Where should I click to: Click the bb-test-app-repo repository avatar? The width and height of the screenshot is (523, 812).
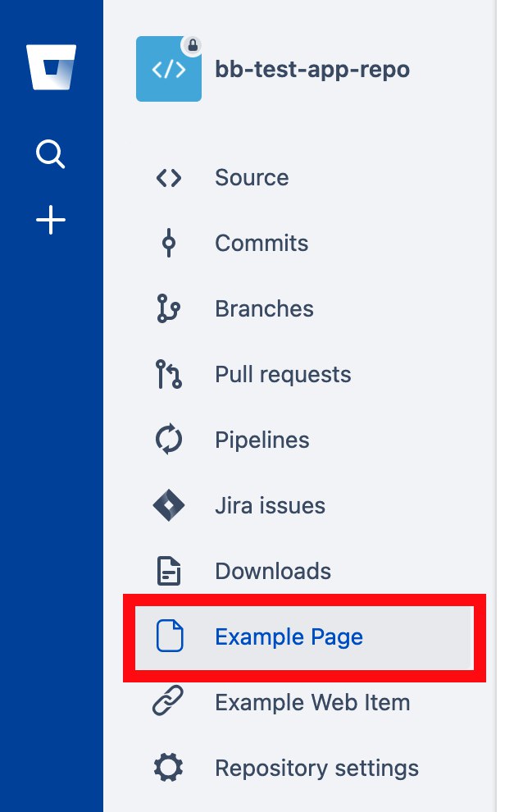tap(169, 69)
